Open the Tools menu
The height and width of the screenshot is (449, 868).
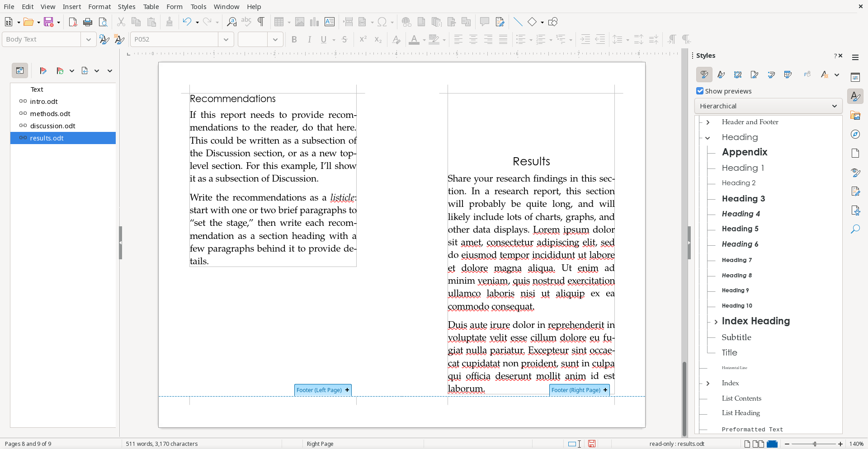pos(198,7)
